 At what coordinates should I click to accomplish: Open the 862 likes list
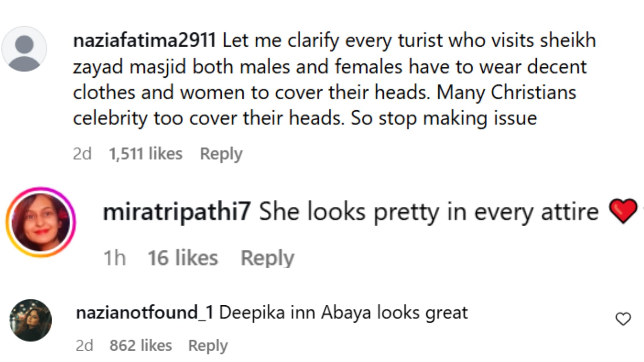141,345
